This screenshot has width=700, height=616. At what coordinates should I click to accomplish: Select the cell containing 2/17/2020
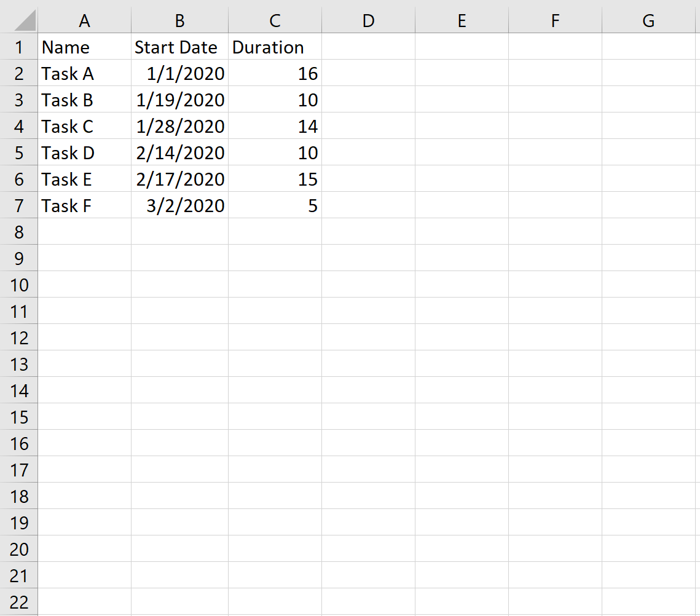[179, 179]
